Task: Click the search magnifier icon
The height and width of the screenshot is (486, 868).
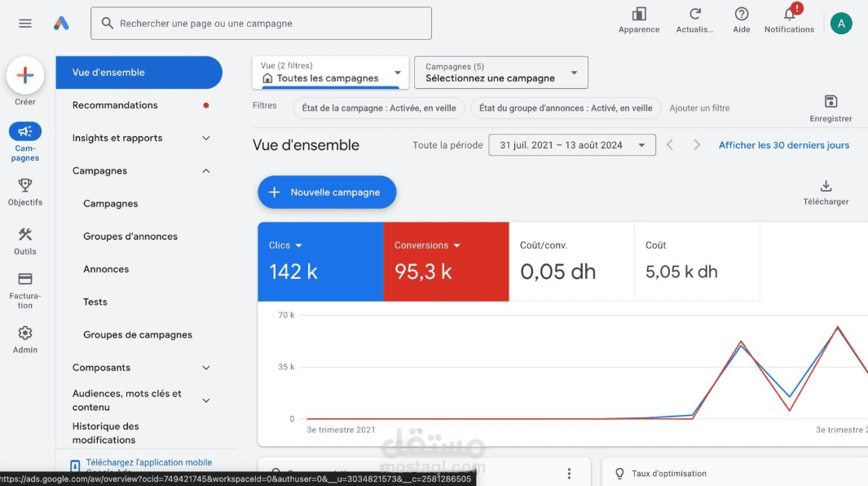Action: point(108,24)
